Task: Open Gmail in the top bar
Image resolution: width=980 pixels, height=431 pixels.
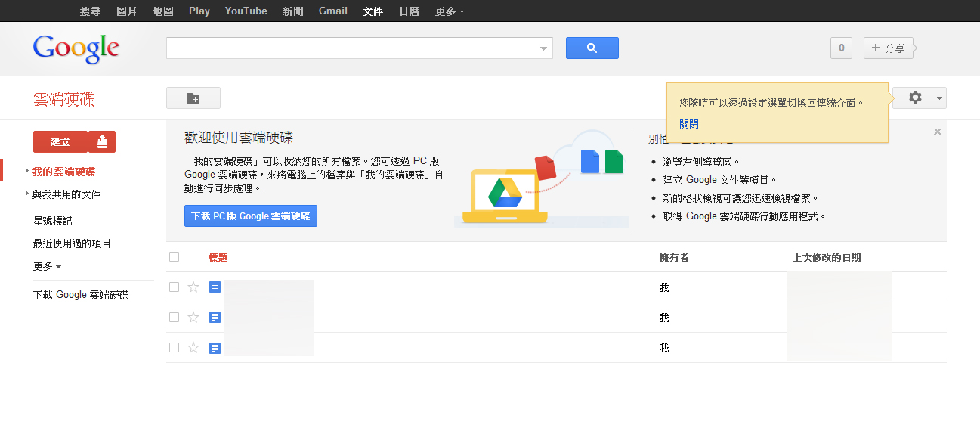Action: click(x=333, y=11)
